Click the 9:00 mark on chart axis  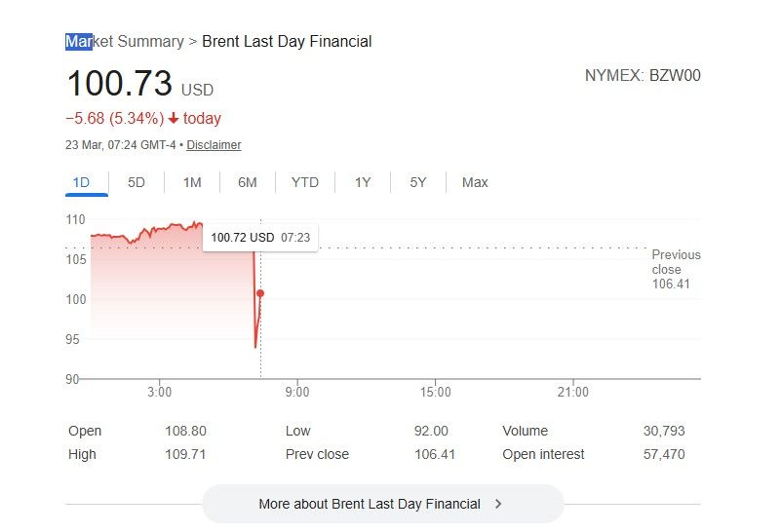(297, 392)
